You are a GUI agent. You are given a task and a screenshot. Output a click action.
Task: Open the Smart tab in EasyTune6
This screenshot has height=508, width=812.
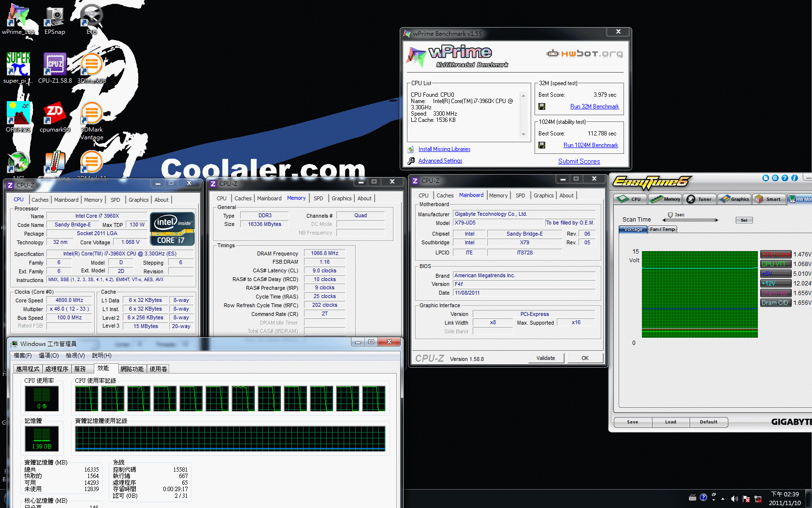point(768,199)
